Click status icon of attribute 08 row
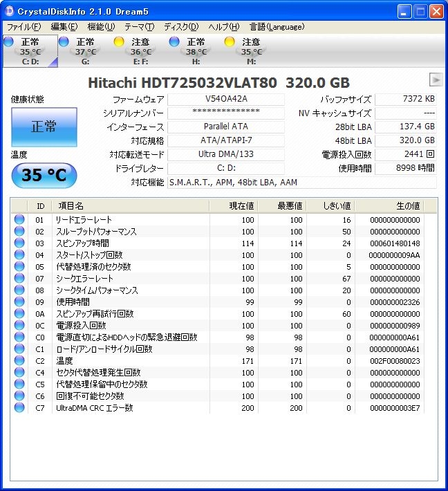This screenshot has height=491, width=448. tap(19, 290)
